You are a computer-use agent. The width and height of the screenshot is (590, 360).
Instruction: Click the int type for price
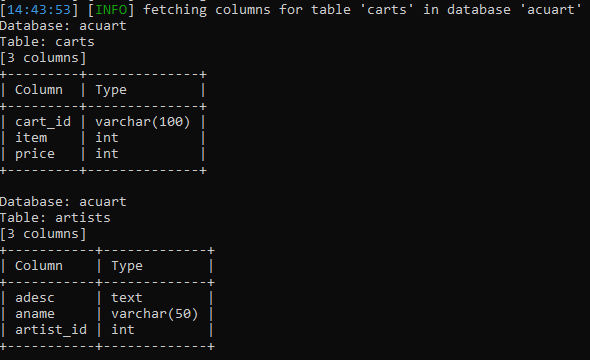pos(107,154)
